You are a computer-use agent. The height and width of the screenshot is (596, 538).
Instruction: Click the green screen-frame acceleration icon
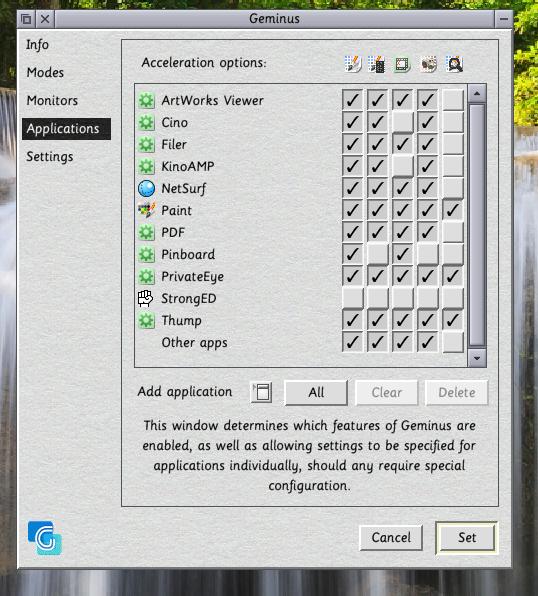pyautogui.click(x=402, y=64)
